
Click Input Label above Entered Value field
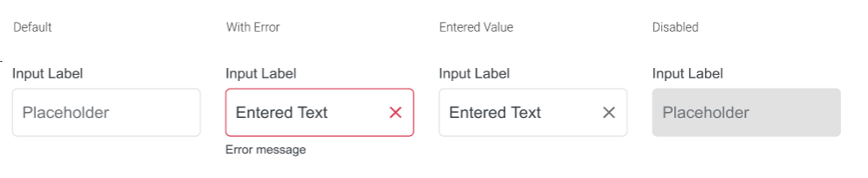tap(474, 73)
